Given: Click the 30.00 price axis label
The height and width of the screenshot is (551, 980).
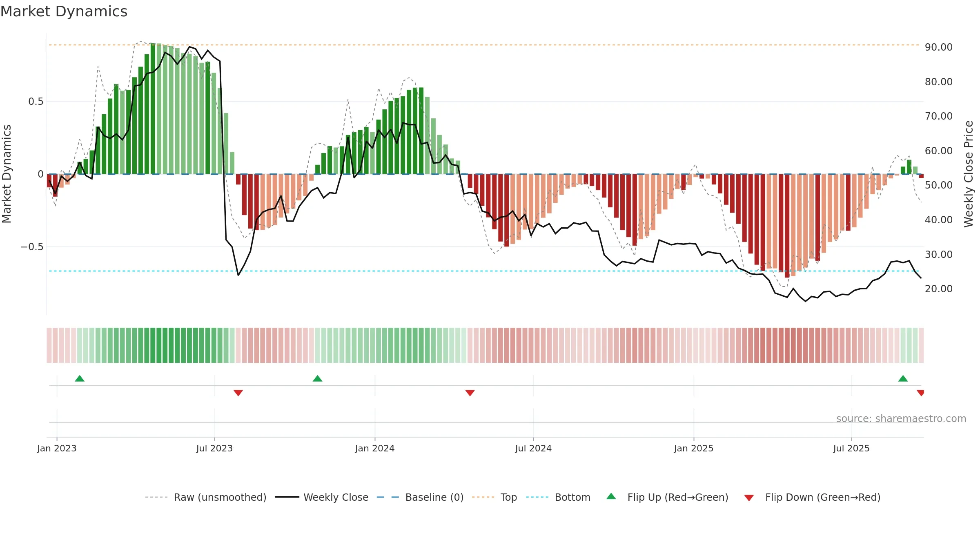Looking at the screenshot, I should pos(939,254).
